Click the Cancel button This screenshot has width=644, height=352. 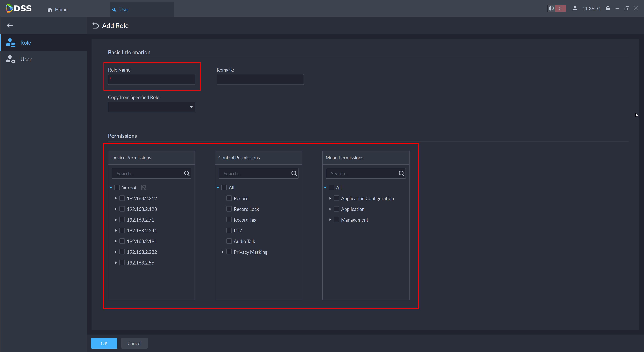pyautogui.click(x=134, y=343)
